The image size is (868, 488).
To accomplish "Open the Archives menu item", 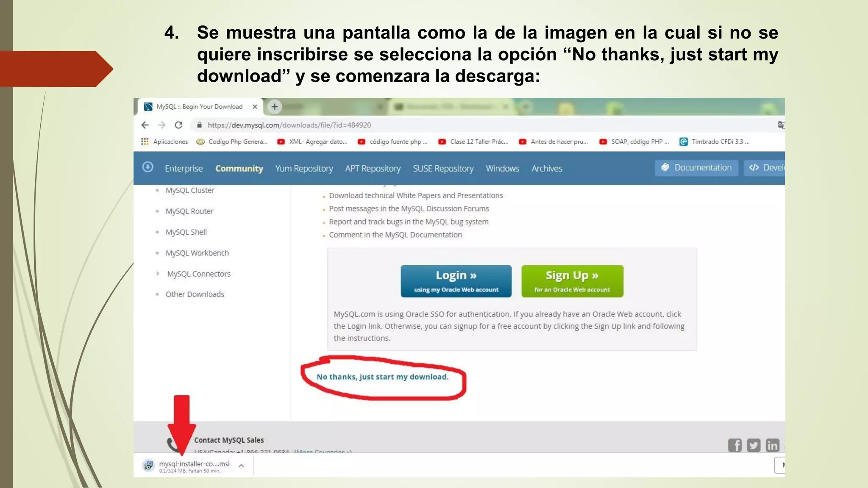I will [x=547, y=169].
